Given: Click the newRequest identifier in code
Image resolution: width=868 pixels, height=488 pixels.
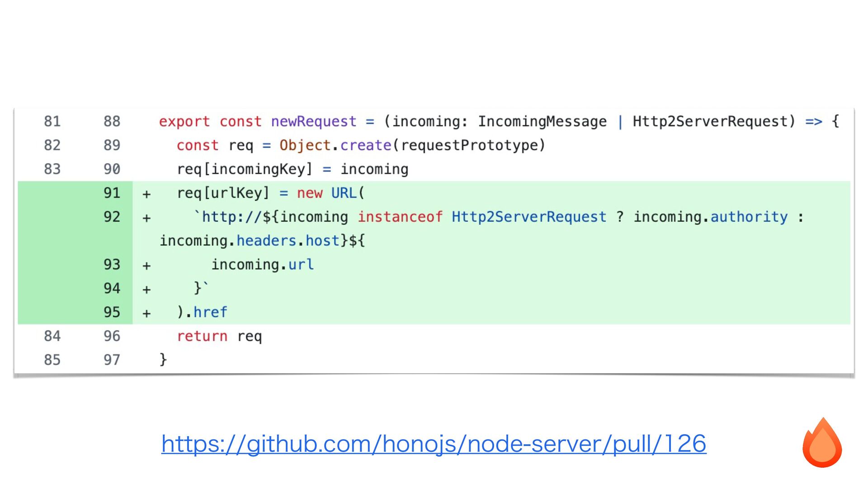Looking at the screenshot, I should [314, 121].
